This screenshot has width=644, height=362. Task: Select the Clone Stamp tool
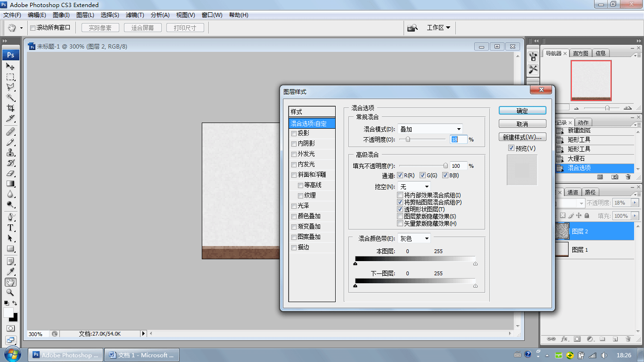coord(10,152)
